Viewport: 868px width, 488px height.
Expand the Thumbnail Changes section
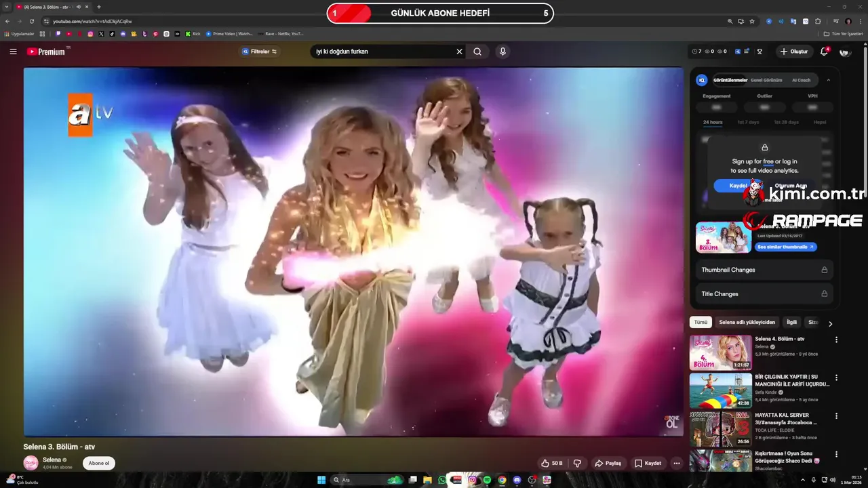tap(764, 270)
